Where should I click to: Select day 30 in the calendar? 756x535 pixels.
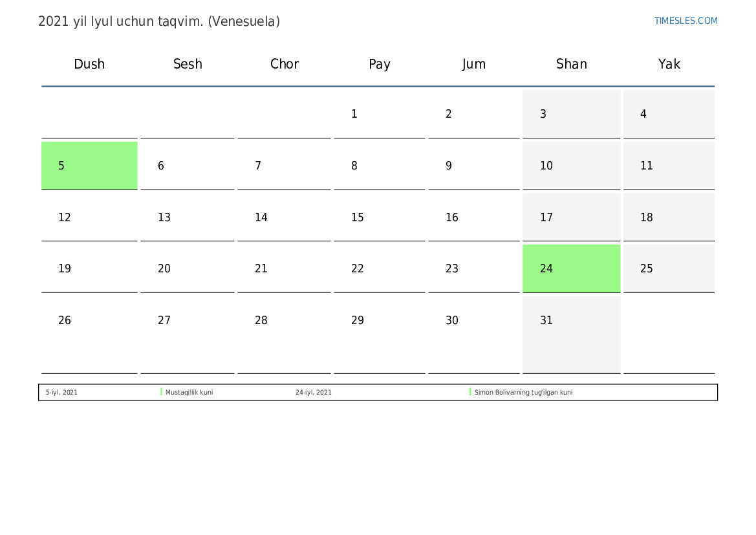coord(474,335)
